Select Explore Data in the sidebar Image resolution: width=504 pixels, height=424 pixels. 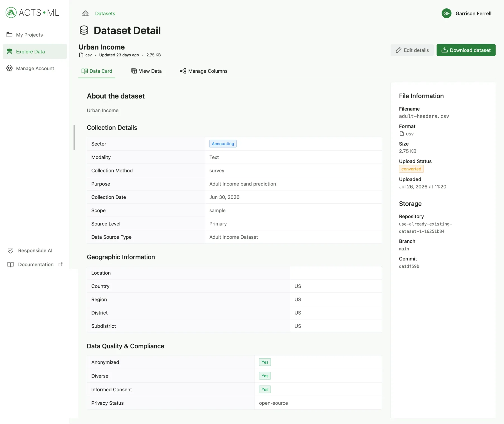35,51
